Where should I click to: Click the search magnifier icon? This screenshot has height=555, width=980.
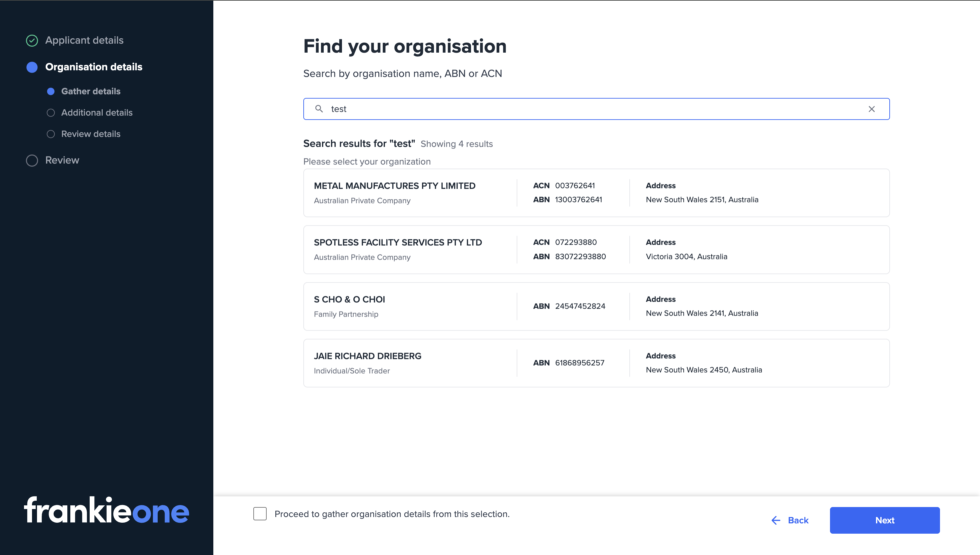319,109
